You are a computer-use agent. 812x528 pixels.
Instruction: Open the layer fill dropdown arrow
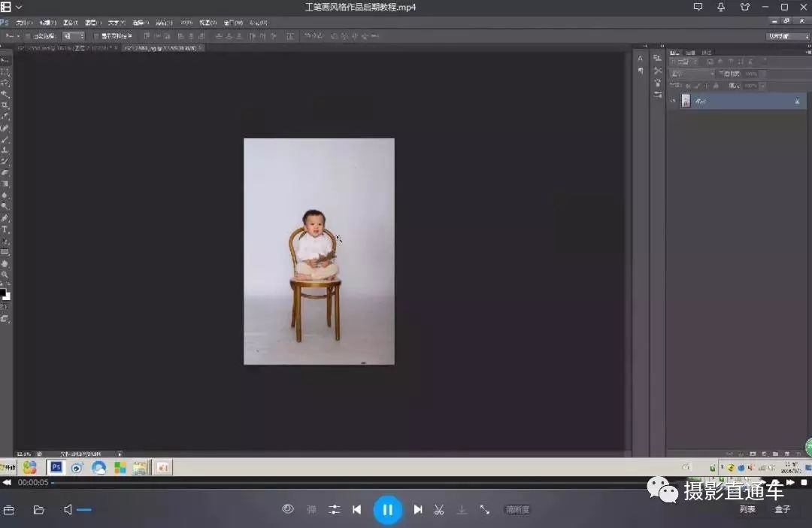click(x=763, y=86)
